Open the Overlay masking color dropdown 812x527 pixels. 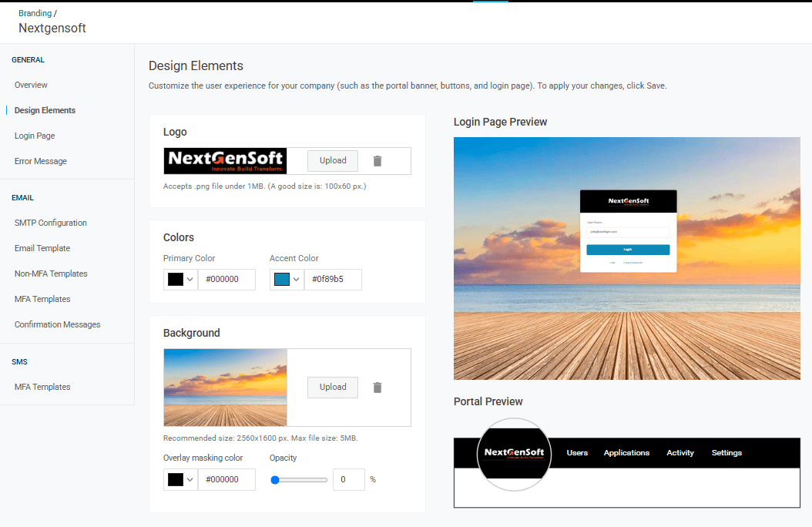[x=180, y=479]
